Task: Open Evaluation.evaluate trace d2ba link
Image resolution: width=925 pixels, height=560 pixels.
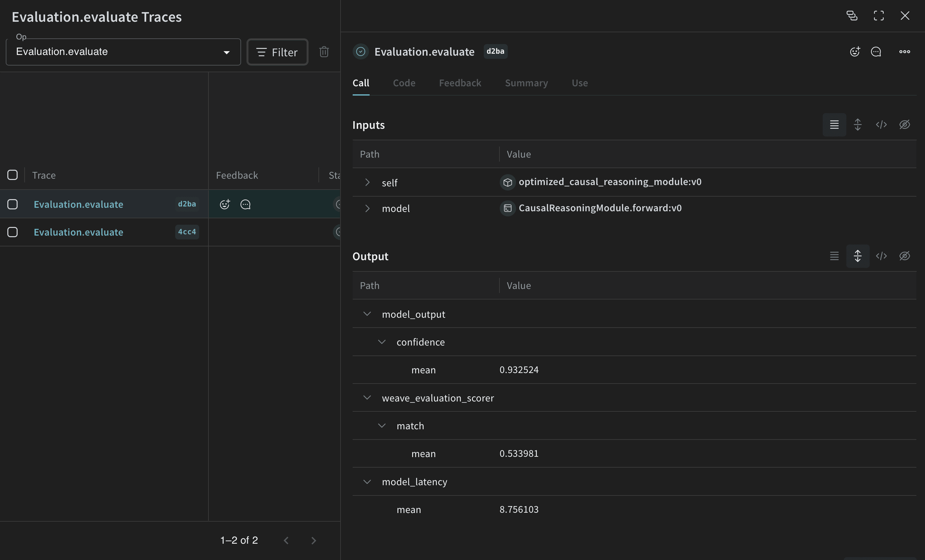Action: 78,204
